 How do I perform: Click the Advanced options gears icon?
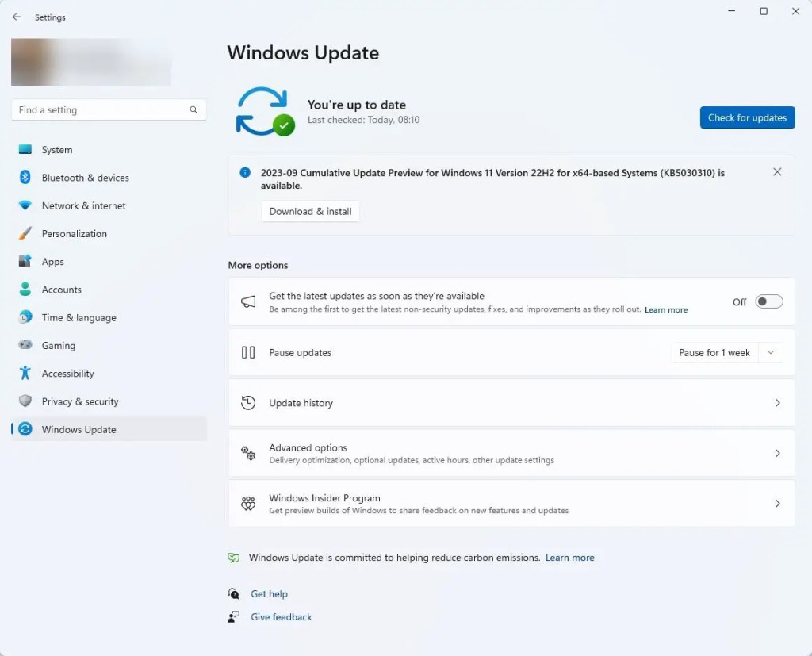[x=248, y=453]
